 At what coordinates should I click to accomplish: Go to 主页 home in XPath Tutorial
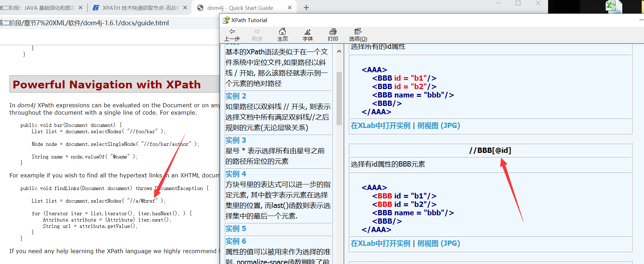(282, 35)
